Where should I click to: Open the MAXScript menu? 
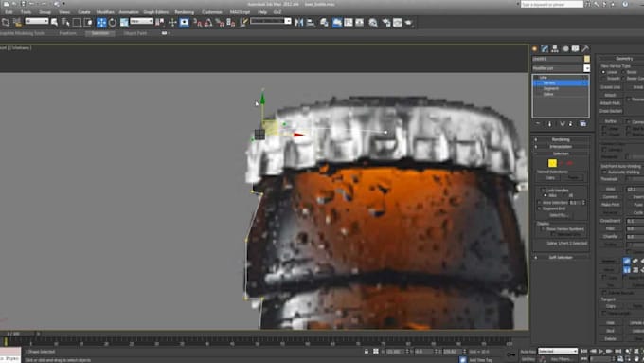(240, 12)
